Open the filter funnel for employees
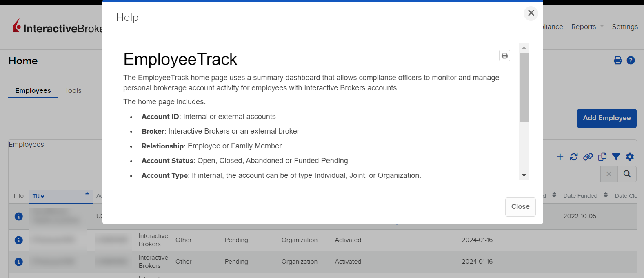The image size is (644, 278). 616,157
